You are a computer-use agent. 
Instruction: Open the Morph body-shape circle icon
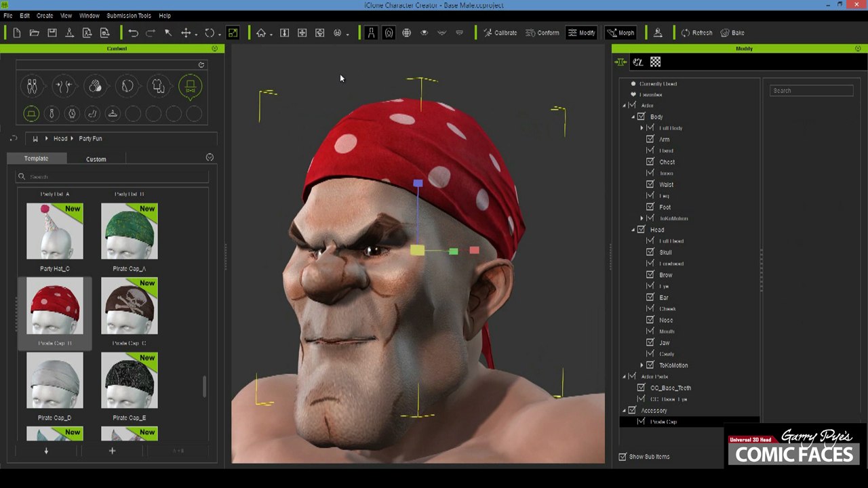64,86
